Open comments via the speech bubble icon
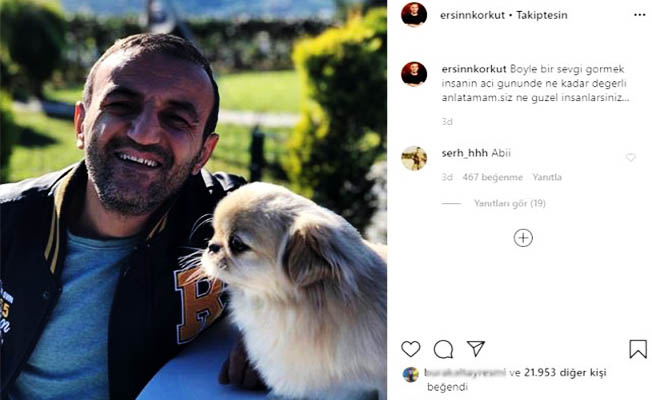Viewport: 652px width, 400px height. [x=443, y=349]
